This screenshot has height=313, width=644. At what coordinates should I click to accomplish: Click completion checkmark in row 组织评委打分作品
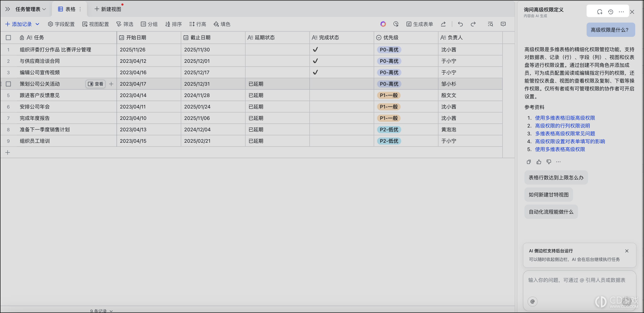pos(315,49)
